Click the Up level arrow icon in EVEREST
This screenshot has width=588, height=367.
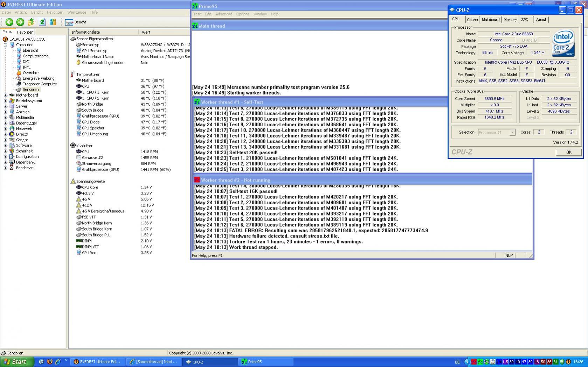(x=31, y=22)
